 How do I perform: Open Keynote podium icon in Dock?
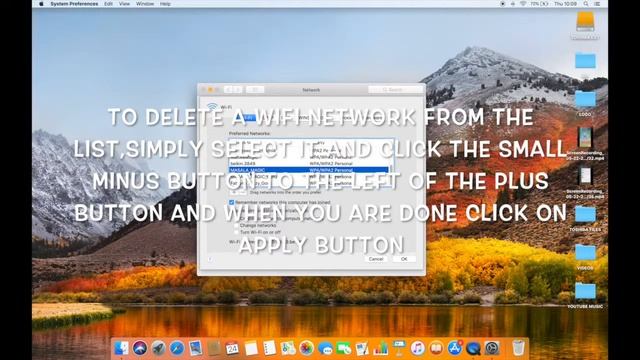[x=399, y=348]
